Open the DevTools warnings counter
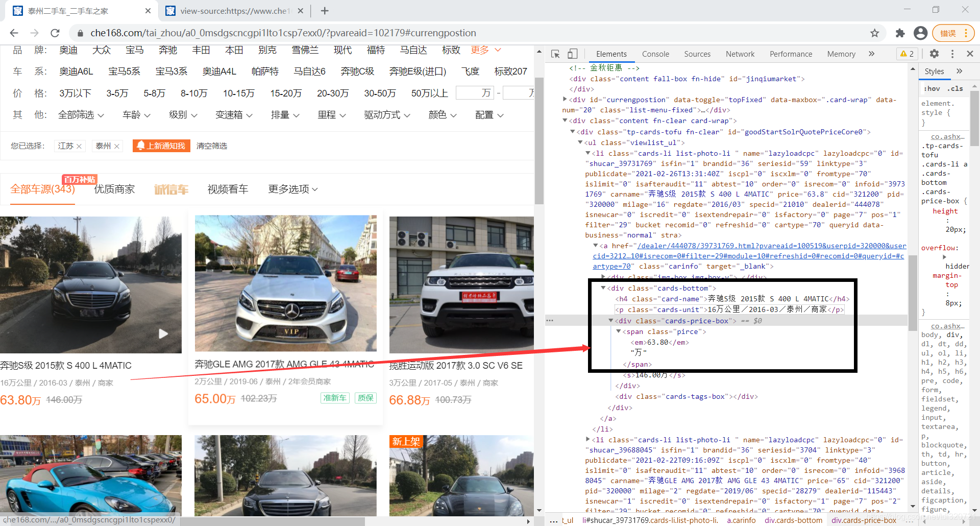The height and width of the screenshot is (526, 980). click(907, 54)
